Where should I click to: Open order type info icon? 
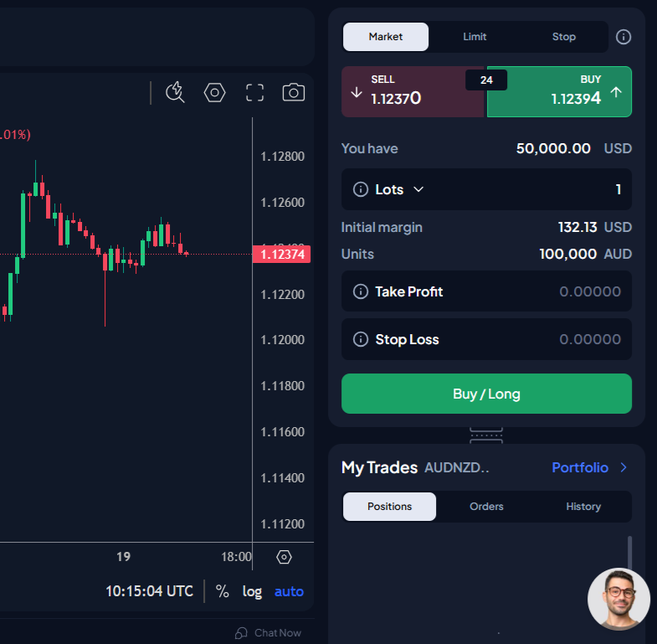(x=623, y=37)
